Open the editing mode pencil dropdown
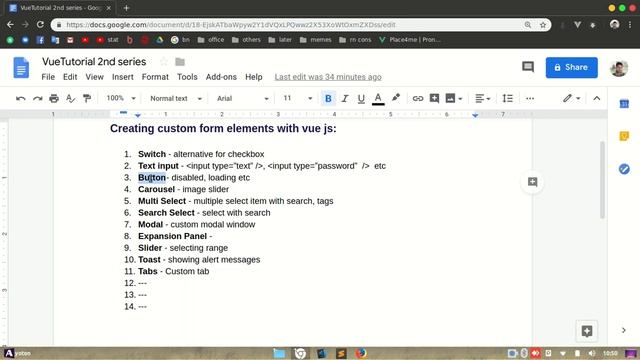640x360 pixels. pos(571,98)
